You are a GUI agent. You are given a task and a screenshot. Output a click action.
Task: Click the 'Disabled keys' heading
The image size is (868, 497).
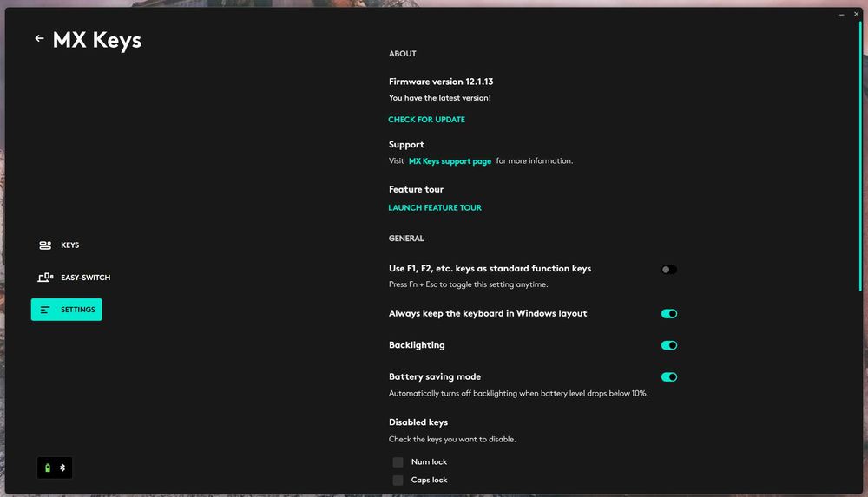pyautogui.click(x=418, y=422)
